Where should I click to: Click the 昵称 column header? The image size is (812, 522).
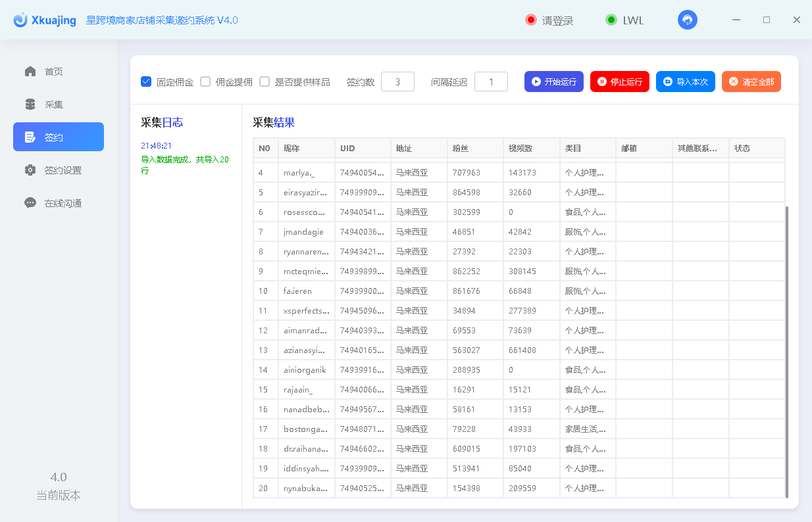pos(307,149)
